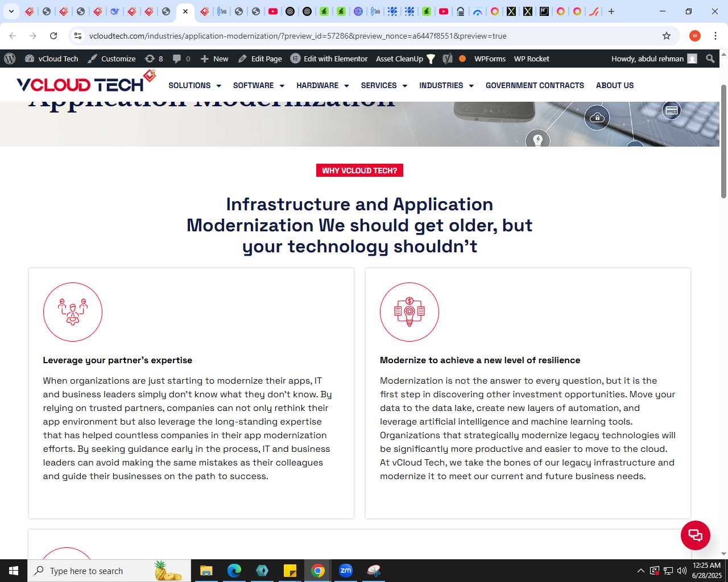Open the Windows Start menu
Screen dimensions: 728x582
coord(14,571)
